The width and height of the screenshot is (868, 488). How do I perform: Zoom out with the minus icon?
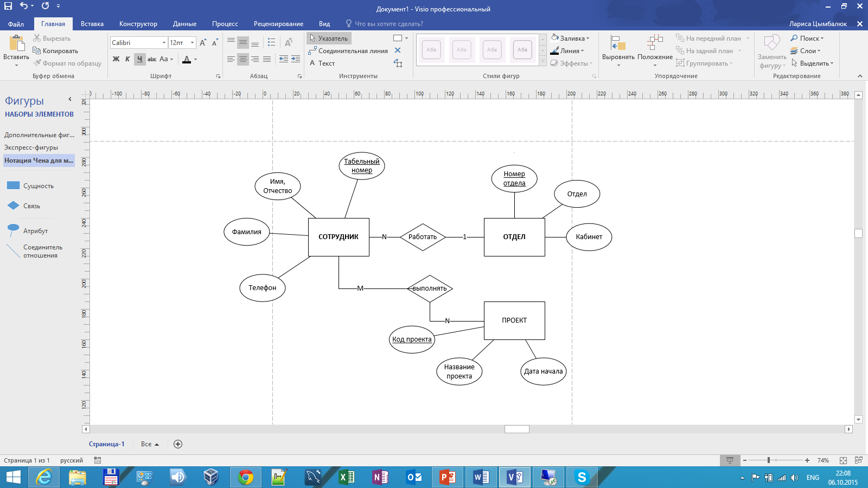[x=745, y=460]
